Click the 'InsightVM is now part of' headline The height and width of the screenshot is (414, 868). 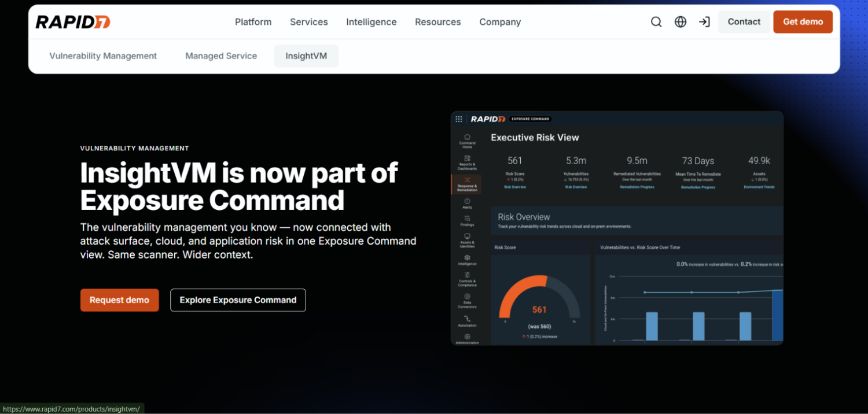tap(239, 173)
